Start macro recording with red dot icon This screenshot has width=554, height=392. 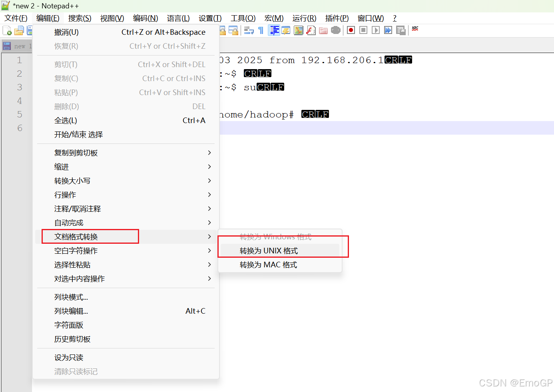[x=351, y=30]
